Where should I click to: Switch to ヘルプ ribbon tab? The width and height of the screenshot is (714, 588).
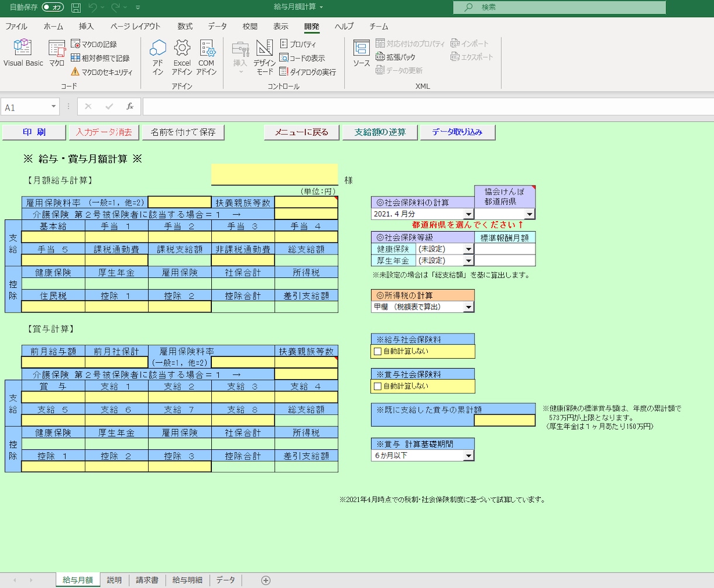[x=344, y=26]
